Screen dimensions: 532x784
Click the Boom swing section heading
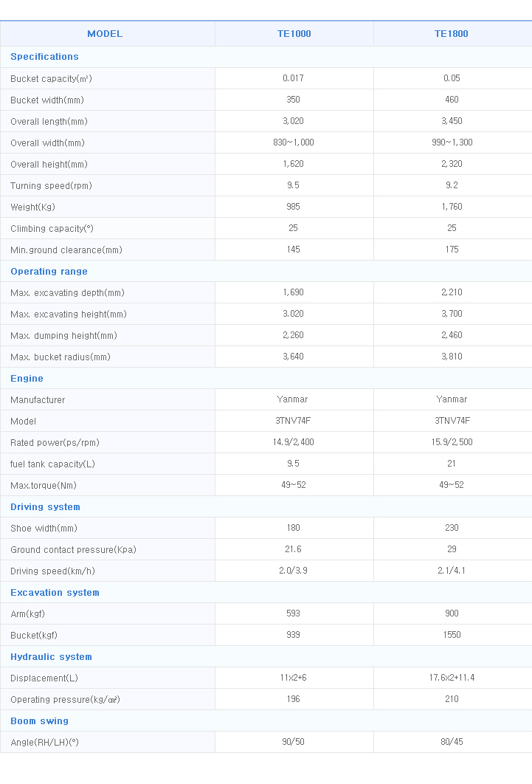[39, 721]
